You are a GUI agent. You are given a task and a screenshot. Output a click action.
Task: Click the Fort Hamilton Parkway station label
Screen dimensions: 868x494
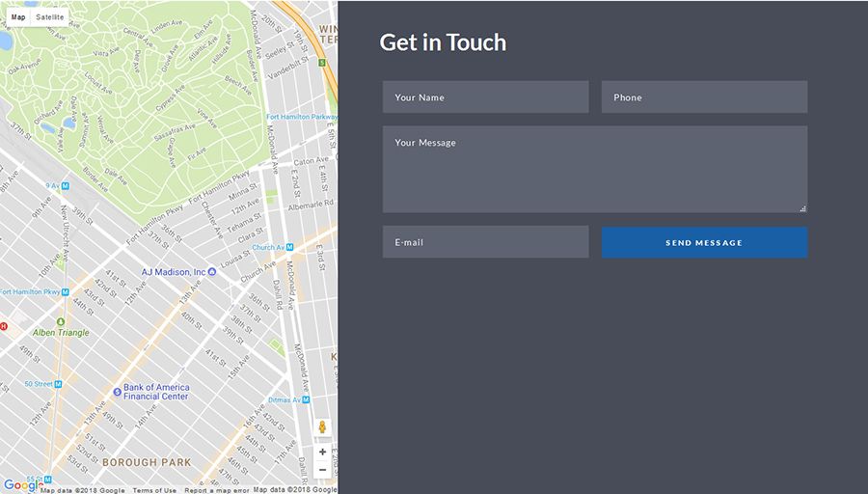[x=302, y=117]
